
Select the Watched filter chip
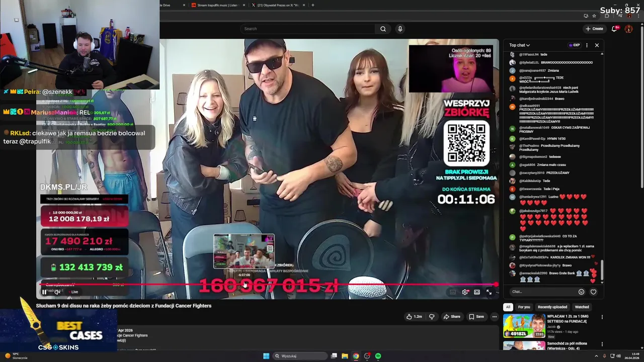click(582, 307)
